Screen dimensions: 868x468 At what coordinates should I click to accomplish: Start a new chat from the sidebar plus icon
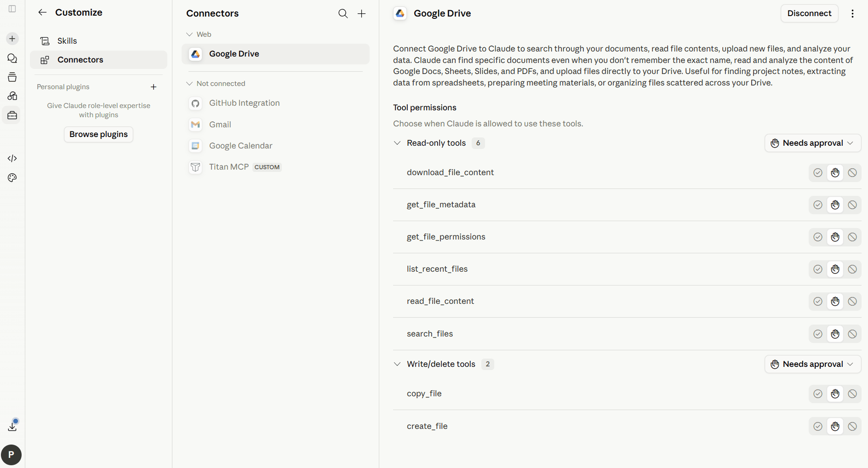[12, 39]
